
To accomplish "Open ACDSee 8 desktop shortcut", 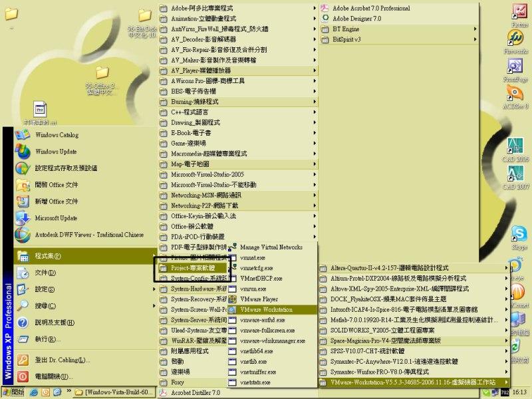I will pyautogui.click(x=515, y=97).
